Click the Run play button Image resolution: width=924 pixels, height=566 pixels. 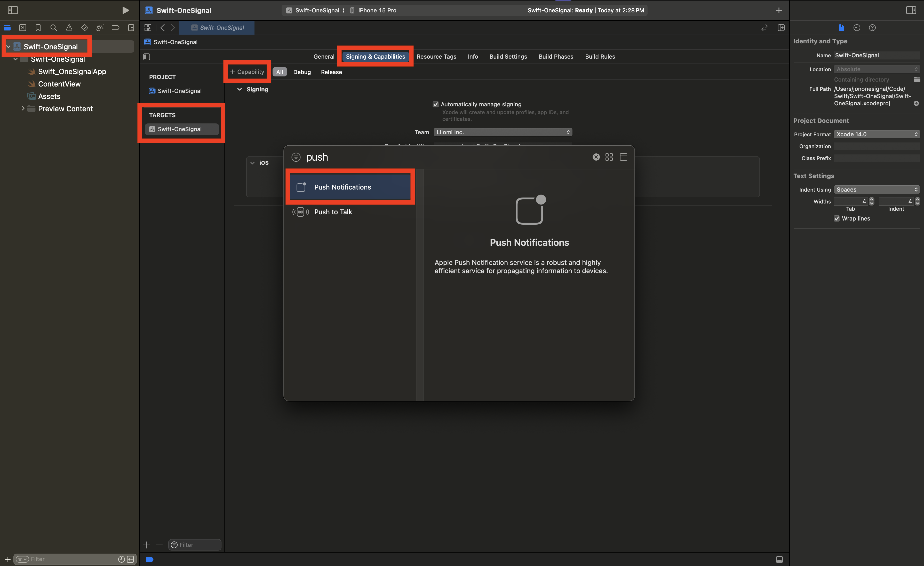tap(126, 10)
